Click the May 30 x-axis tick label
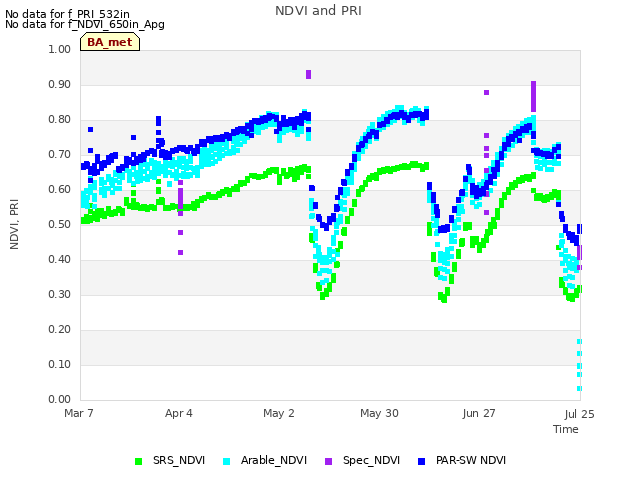The width and height of the screenshot is (640, 480). pyautogui.click(x=379, y=413)
